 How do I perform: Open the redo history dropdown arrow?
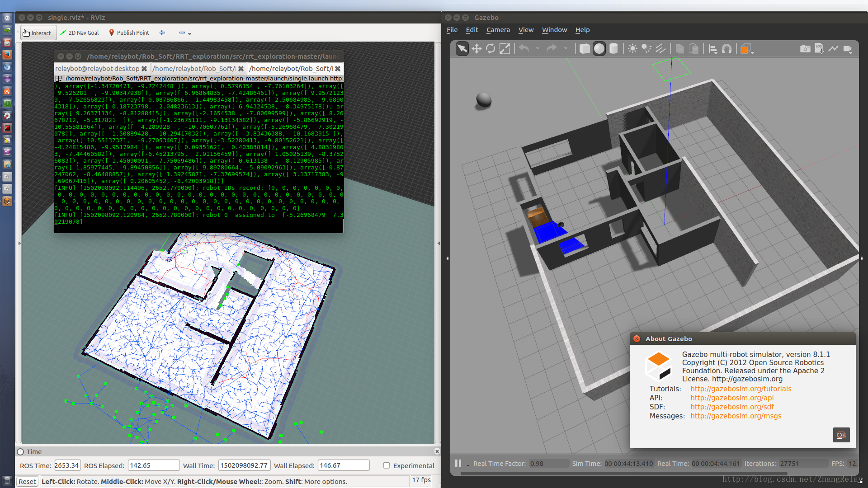point(566,48)
